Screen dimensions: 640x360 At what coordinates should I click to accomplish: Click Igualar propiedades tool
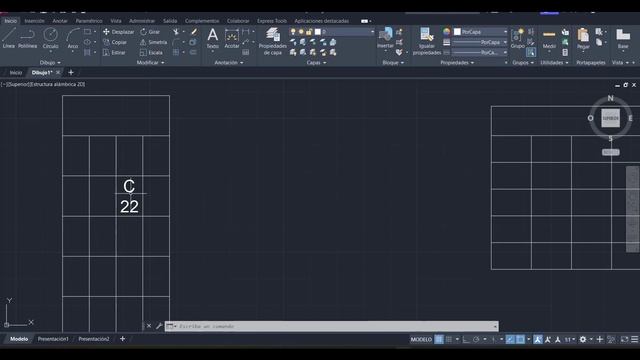tap(427, 41)
